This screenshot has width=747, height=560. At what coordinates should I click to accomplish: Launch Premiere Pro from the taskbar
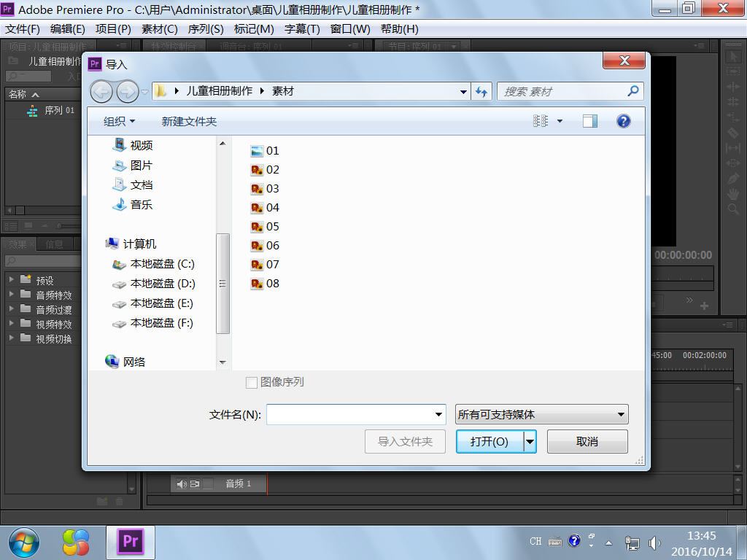(131, 542)
